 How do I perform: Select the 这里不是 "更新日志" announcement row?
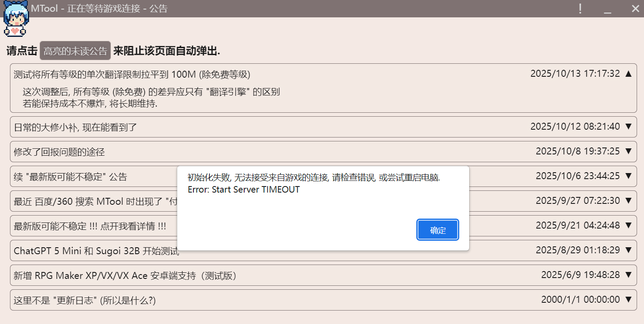85,300
